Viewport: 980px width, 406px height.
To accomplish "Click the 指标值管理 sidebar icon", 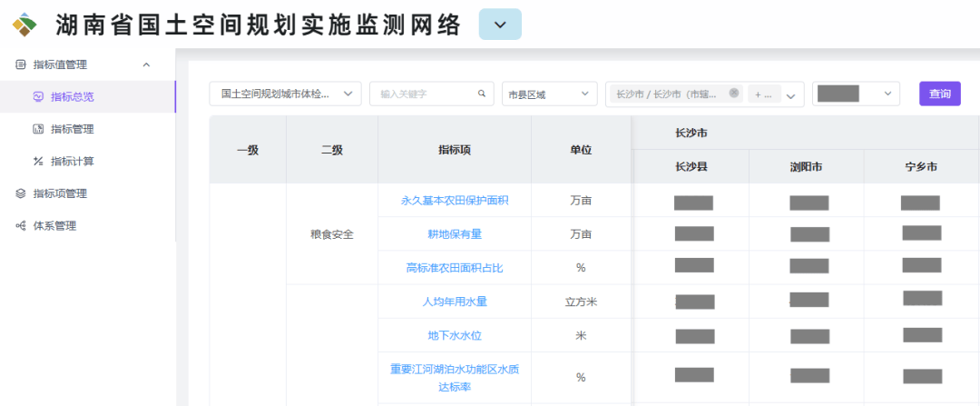I will pyautogui.click(x=21, y=64).
